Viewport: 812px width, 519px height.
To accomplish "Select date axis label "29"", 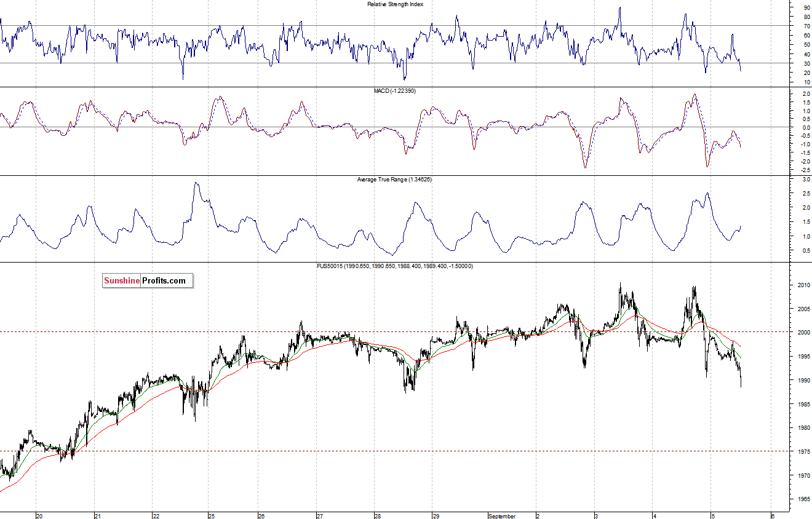I will pyautogui.click(x=436, y=516).
